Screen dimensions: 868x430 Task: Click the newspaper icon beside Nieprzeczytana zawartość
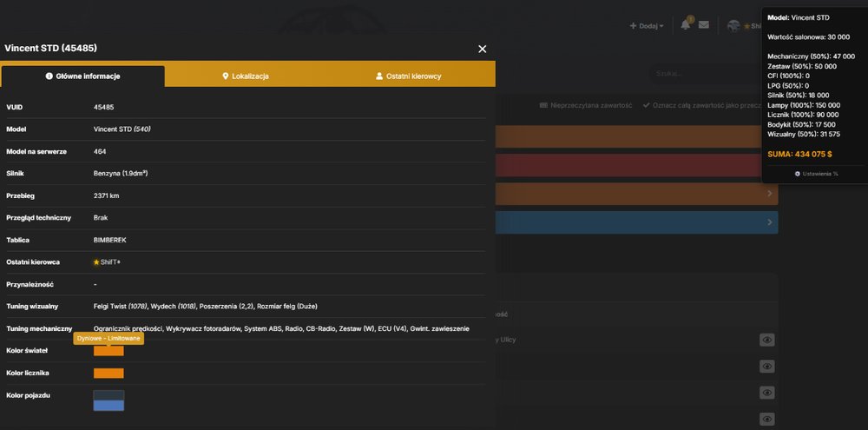543,105
